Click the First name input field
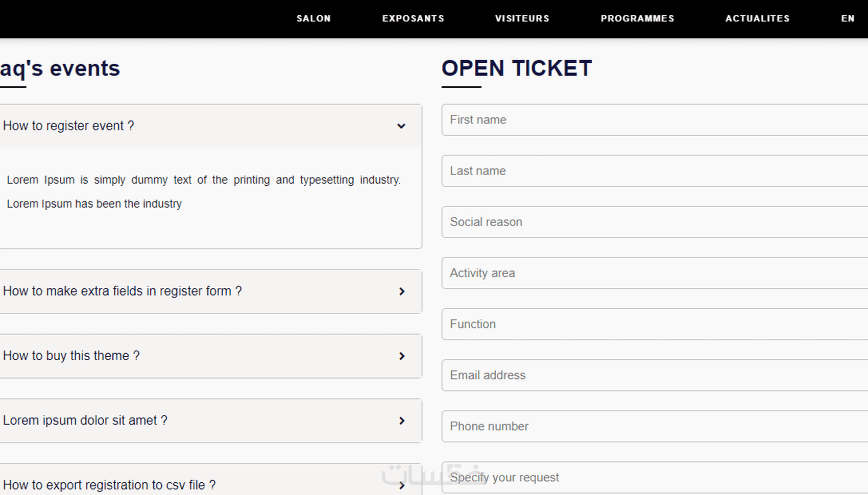The height and width of the screenshot is (495, 868). [654, 120]
